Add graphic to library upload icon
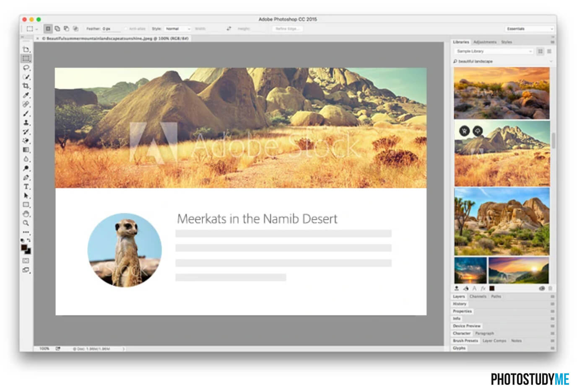 (457, 289)
